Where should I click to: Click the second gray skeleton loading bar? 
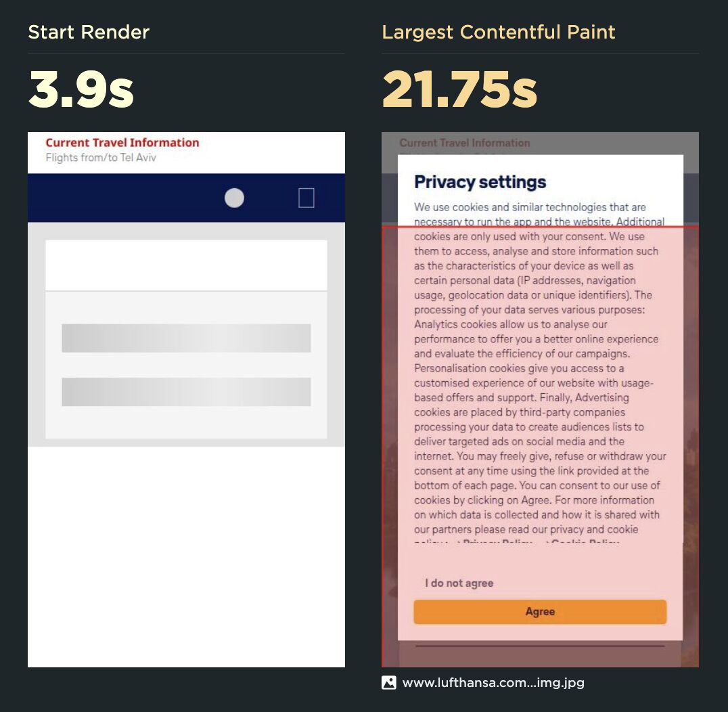[186, 392]
